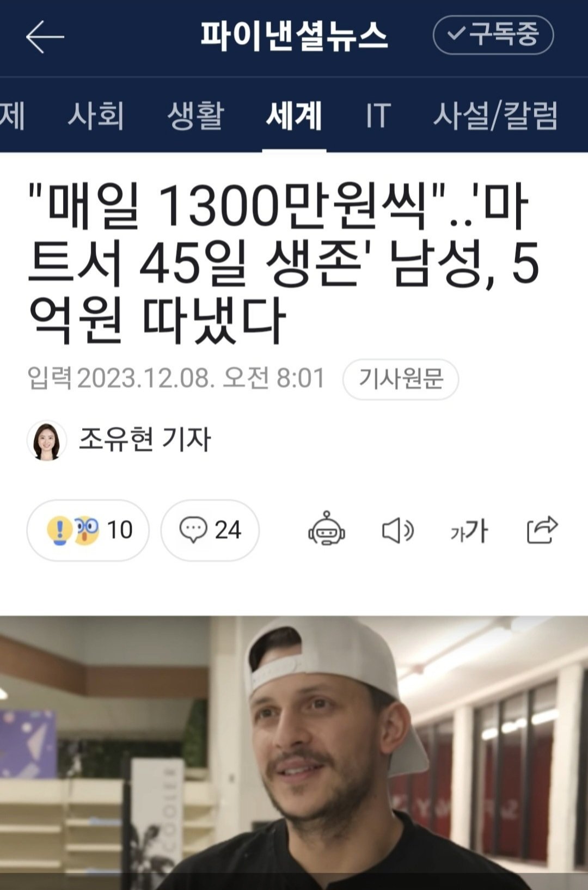Open the font size 가가 control
The image size is (588, 890).
click(469, 531)
